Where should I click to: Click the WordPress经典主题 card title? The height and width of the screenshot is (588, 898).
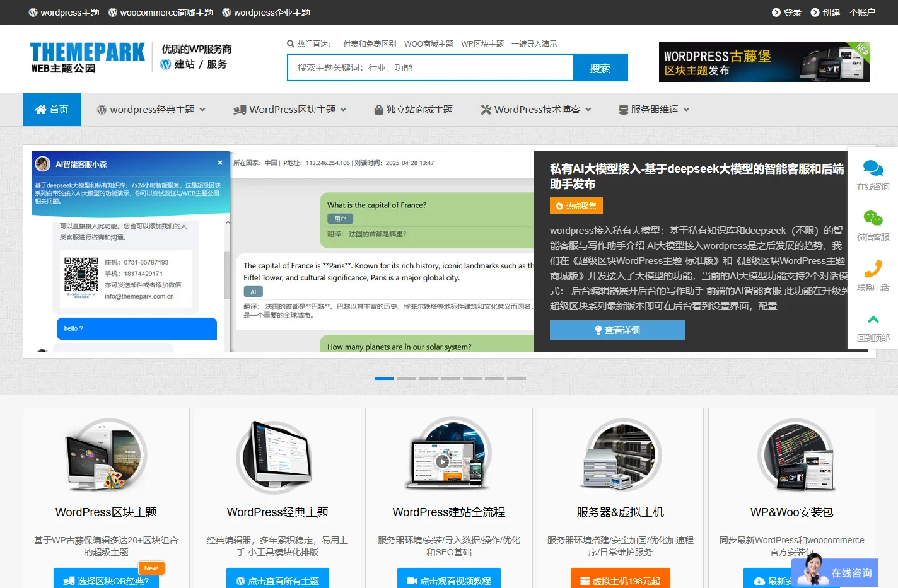tap(277, 512)
